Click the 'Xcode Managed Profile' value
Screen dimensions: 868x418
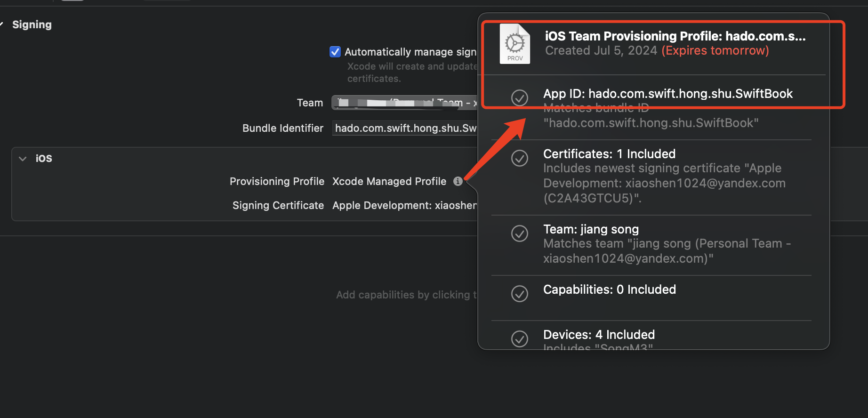tap(389, 181)
